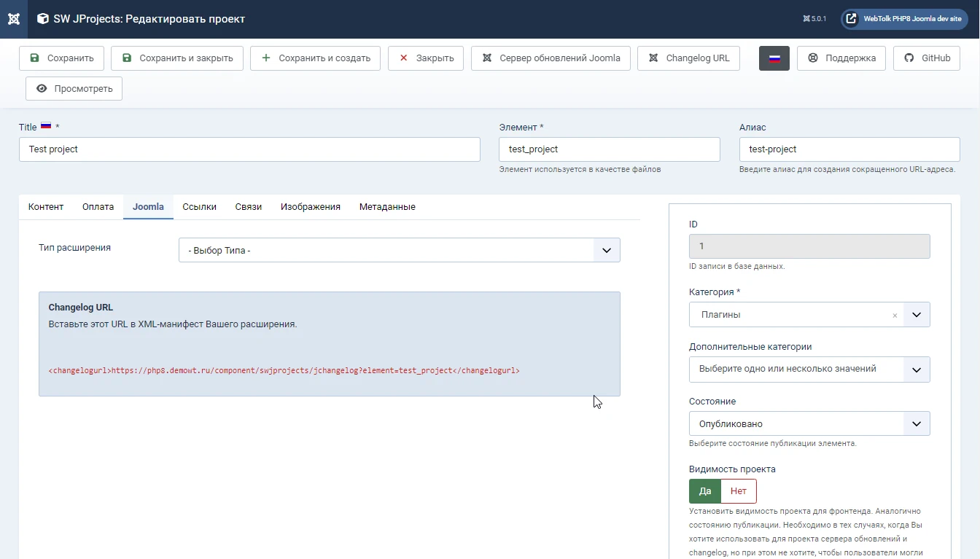Switch to the Связи tab

(249, 207)
